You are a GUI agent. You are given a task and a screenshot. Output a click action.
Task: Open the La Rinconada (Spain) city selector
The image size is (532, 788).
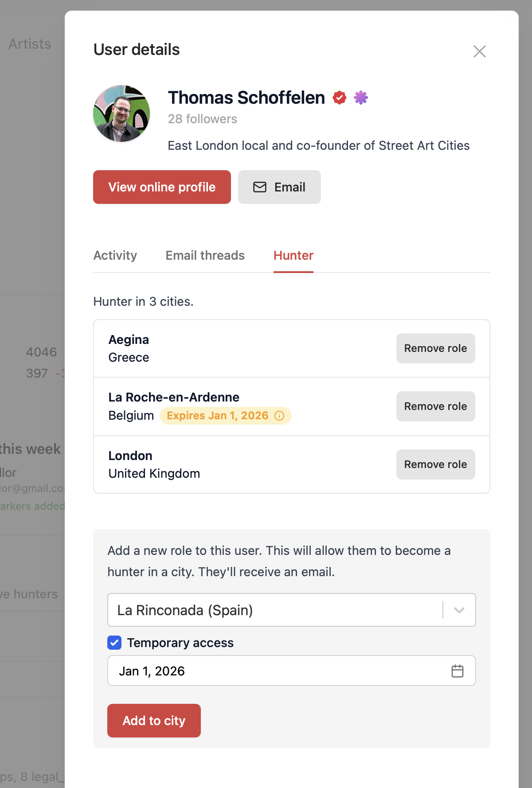275,610
